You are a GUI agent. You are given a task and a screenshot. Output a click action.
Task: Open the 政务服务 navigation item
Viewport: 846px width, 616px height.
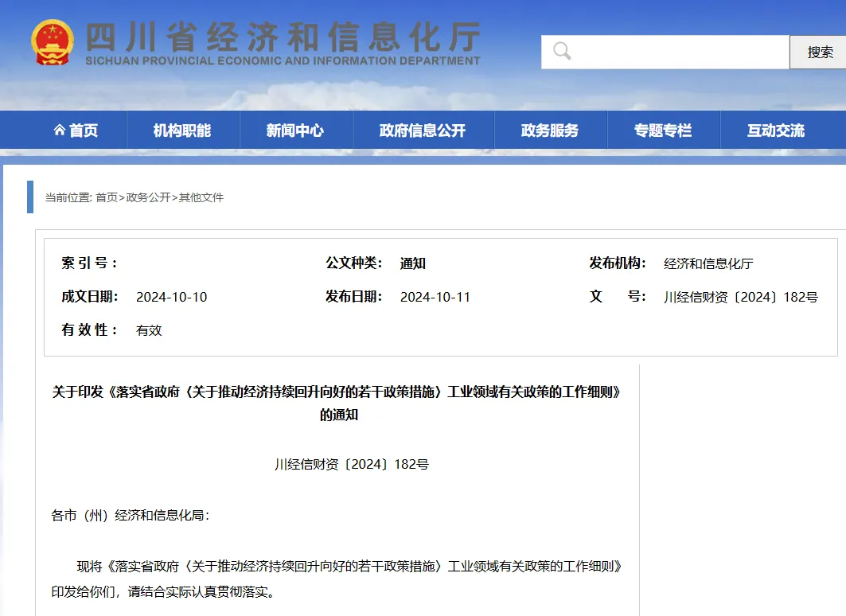tap(550, 131)
